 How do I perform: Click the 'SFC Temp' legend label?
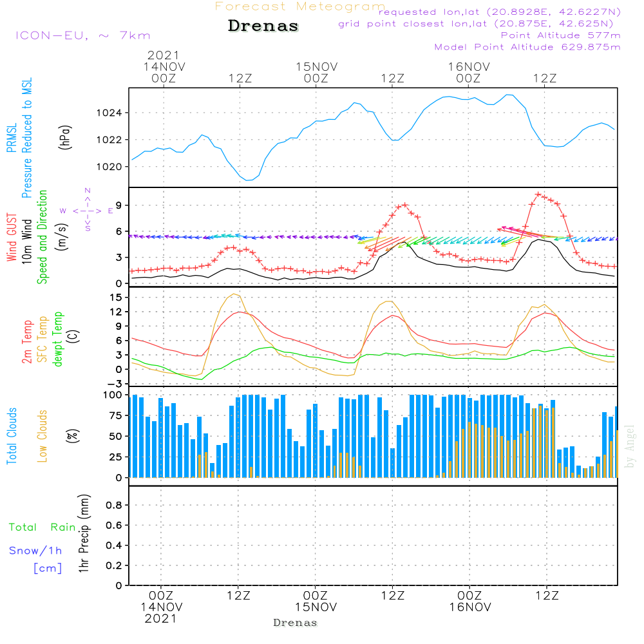click(43, 339)
